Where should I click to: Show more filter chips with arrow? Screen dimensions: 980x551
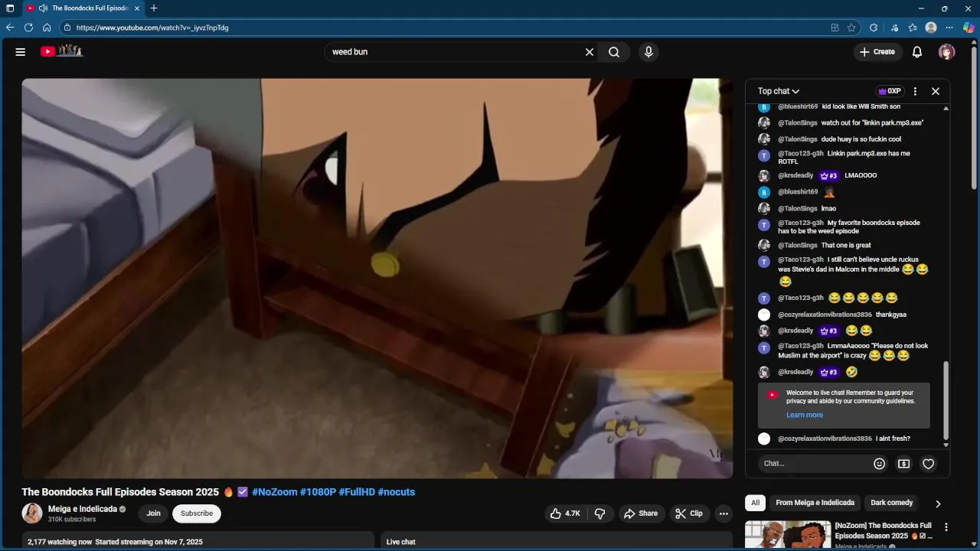[x=938, y=504]
